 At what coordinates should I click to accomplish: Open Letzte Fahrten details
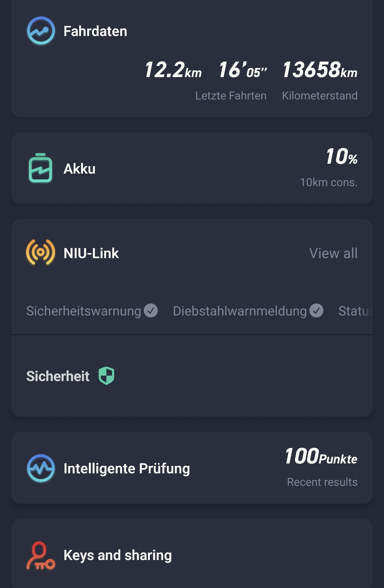click(231, 96)
